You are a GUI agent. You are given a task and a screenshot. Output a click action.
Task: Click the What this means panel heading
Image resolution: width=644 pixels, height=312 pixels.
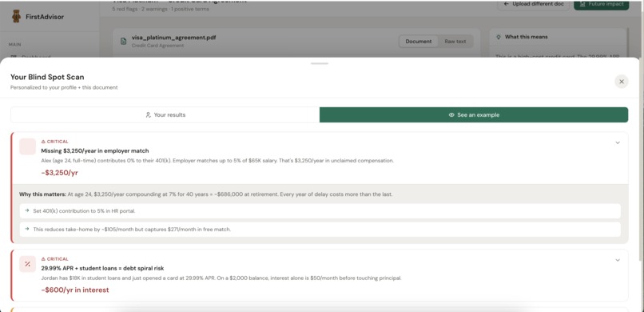(526, 37)
